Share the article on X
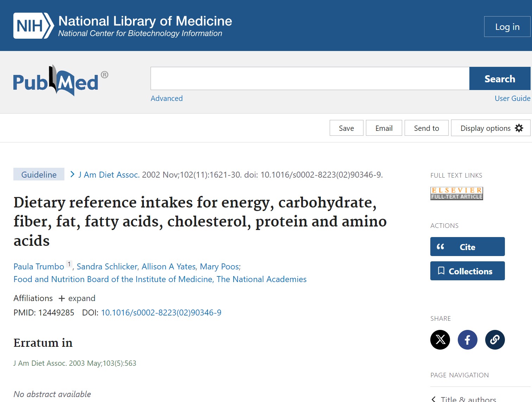Screen dimensions: 532x402 pyautogui.click(x=440, y=340)
